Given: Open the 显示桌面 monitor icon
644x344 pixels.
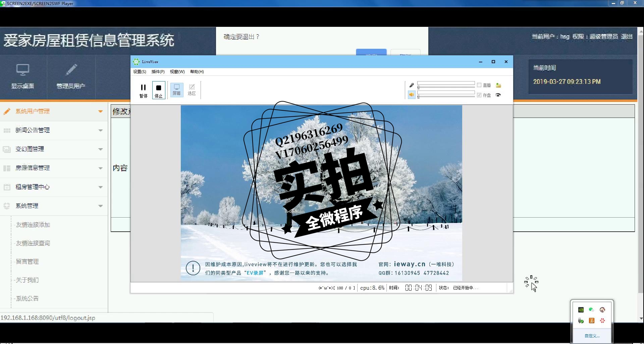Looking at the screenshot, I should tap(23, 70).
